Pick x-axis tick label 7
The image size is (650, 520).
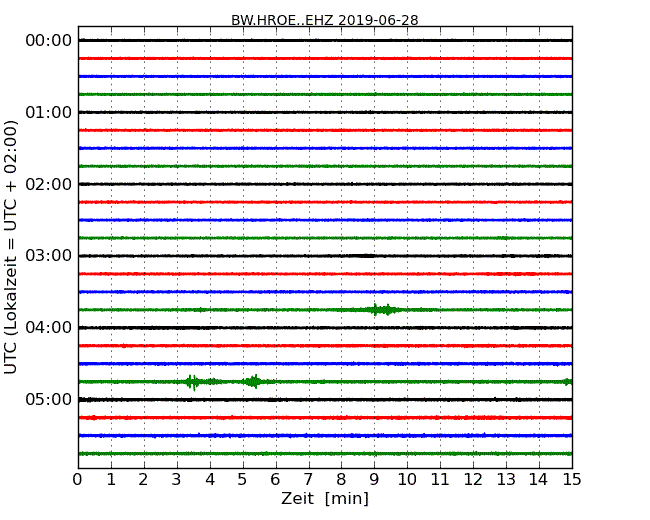click(308, 480)
